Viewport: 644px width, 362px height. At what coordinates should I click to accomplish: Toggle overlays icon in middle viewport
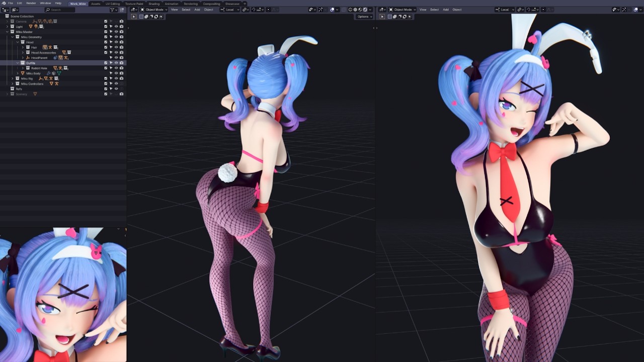point(332,10)
